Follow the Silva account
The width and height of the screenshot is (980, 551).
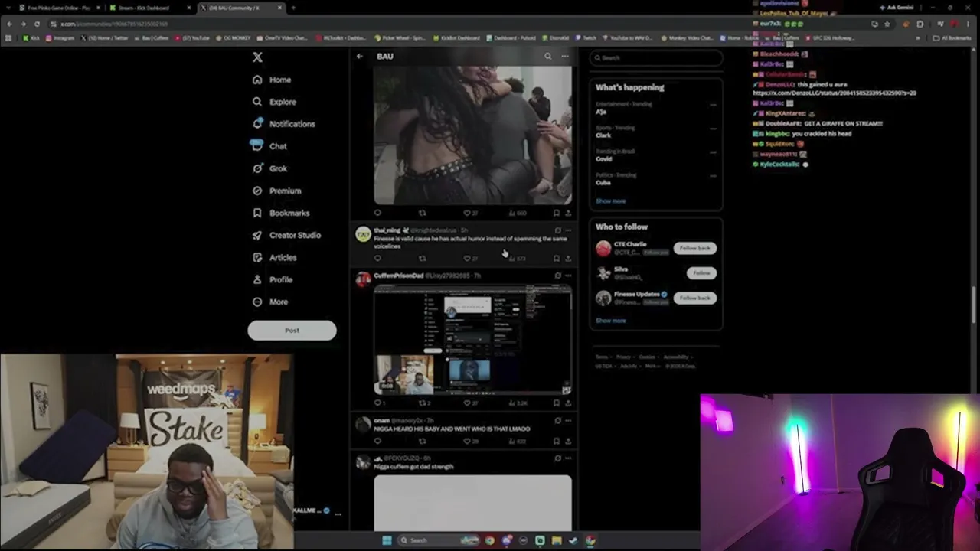701,273
